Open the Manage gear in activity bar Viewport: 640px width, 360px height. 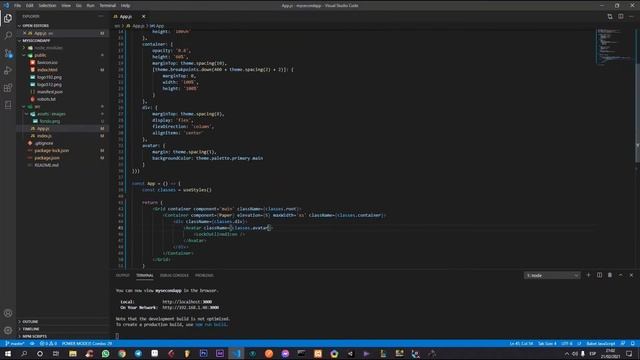(8, 330)
